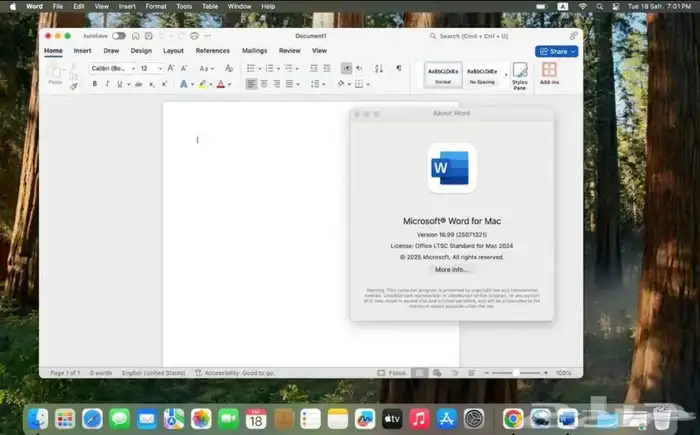700x435 pixels.
Task: Apply the No Spacing style
Action: click(x=482, y=75)
